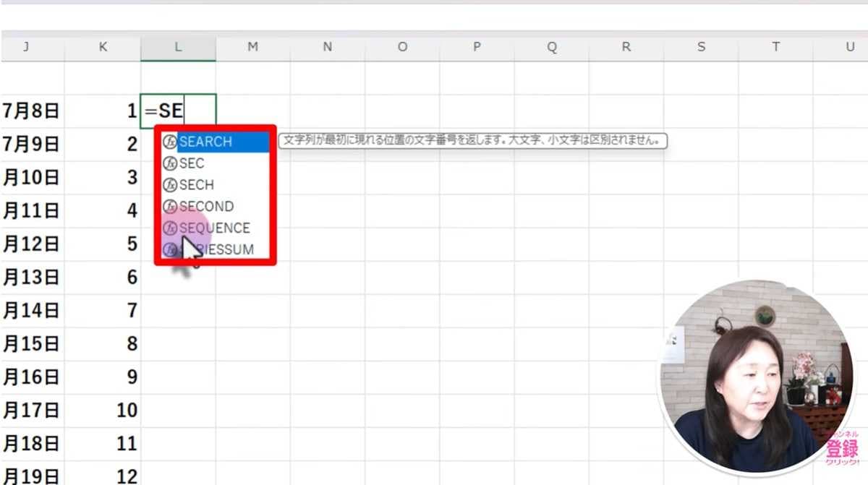Select column O header
The image size is (868, 485).
pos(402,47)
